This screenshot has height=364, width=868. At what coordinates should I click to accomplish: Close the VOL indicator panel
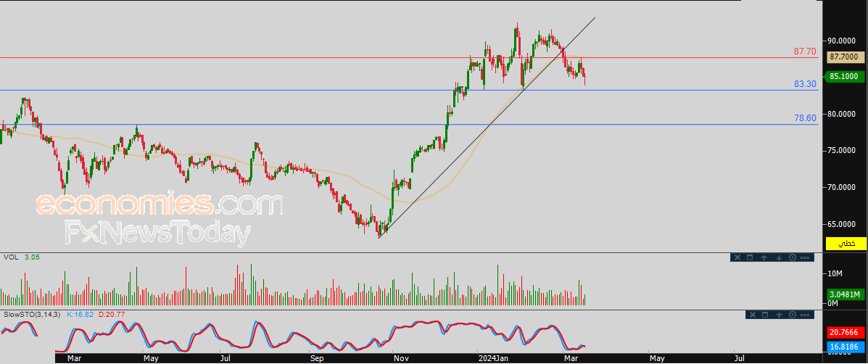click(x=737, y=257)
